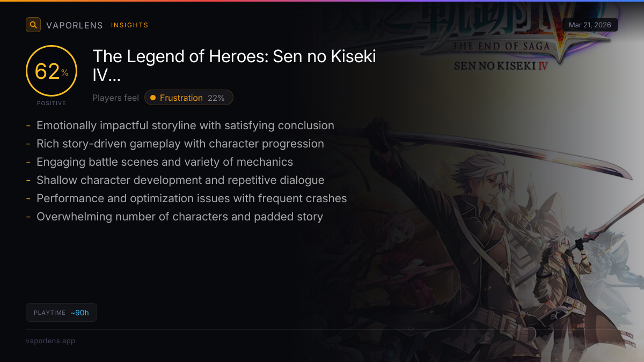
Task: Select the Mar 21, 2026 date badge
Action: point(590,25)
